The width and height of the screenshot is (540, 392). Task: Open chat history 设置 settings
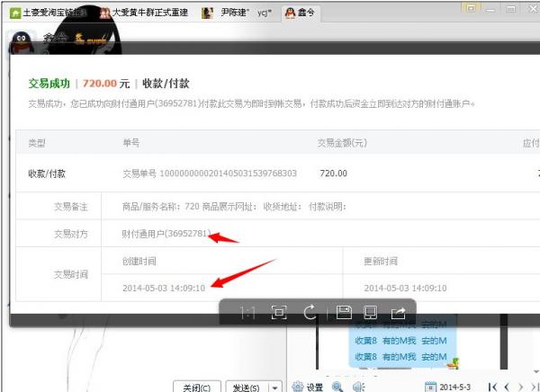[308, 388]
